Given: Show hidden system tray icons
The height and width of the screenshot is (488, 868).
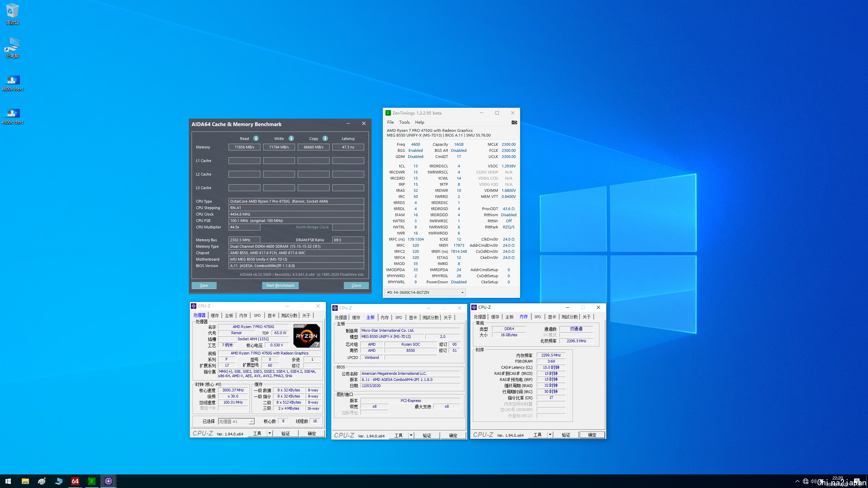Looking at the screenshot, I should coord(797,481).
